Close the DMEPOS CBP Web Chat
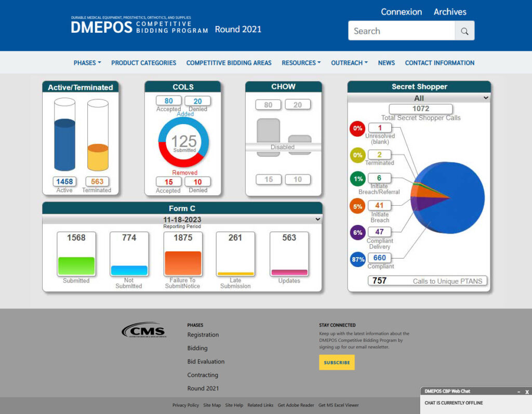This screenshot has width=532, height=414. [527, 392]
